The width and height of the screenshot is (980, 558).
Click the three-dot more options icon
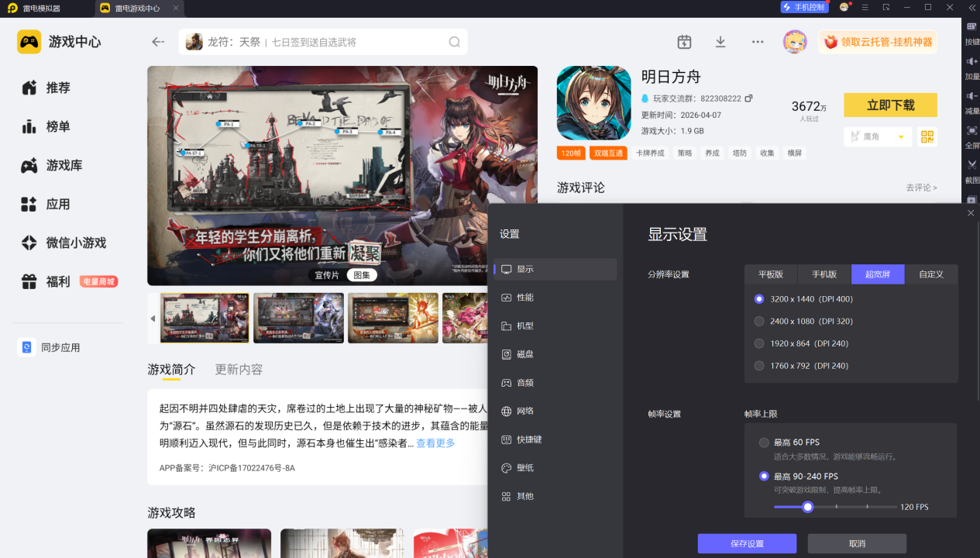click(x=758, y=42)
